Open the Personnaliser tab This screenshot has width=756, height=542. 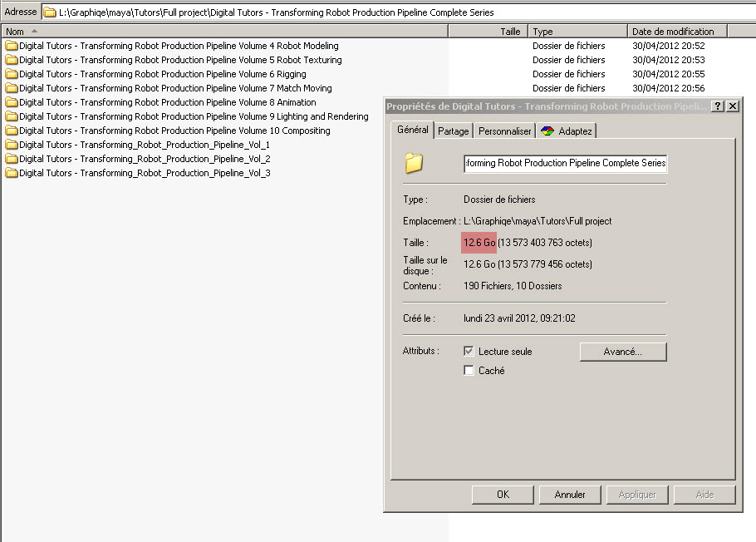(x=505, y=131)
